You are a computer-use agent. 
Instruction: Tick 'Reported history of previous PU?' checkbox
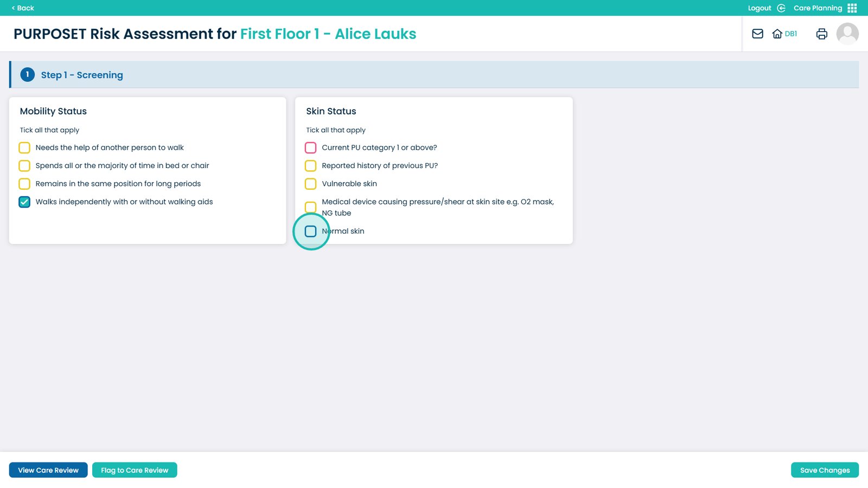(311, 166)
